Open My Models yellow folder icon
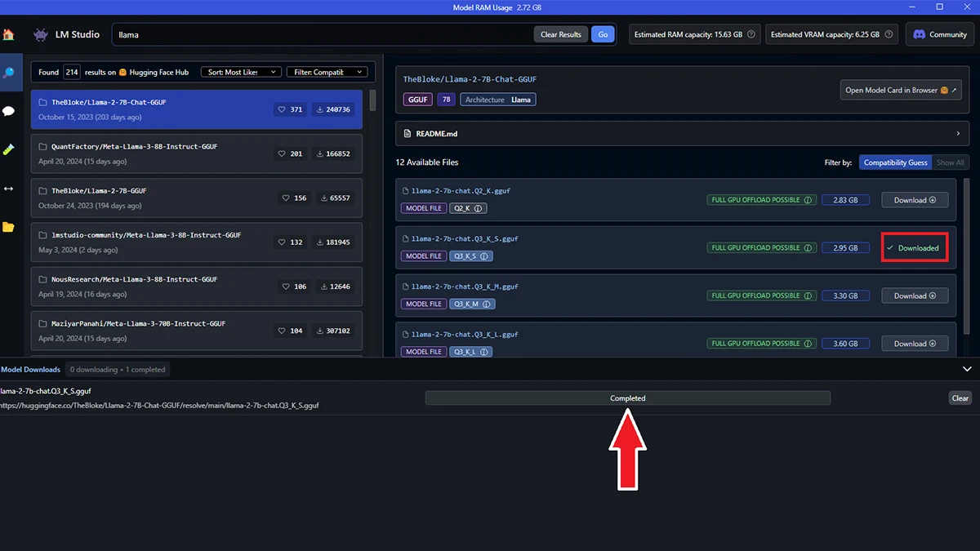Screen dimensions: 980x551 (x=8, y=227)
